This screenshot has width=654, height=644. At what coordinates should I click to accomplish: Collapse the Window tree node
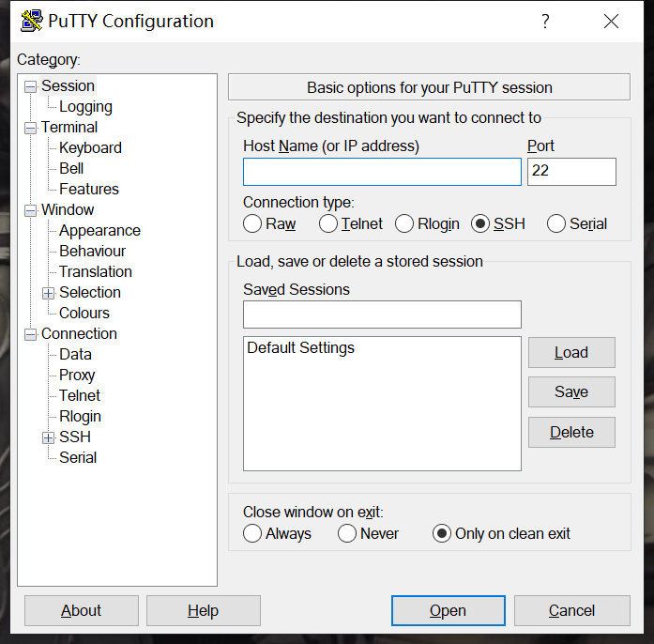[30, 211]
